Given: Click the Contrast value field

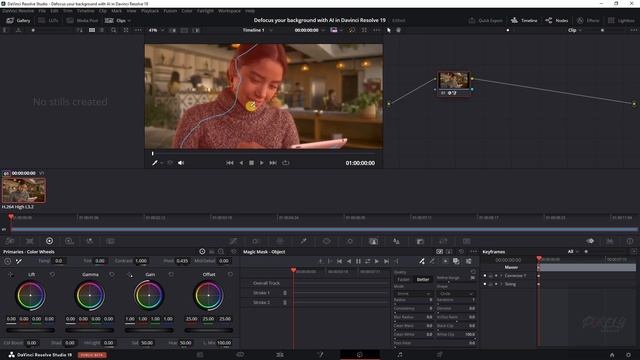Looking at the screenshot, I should (141, 261).
